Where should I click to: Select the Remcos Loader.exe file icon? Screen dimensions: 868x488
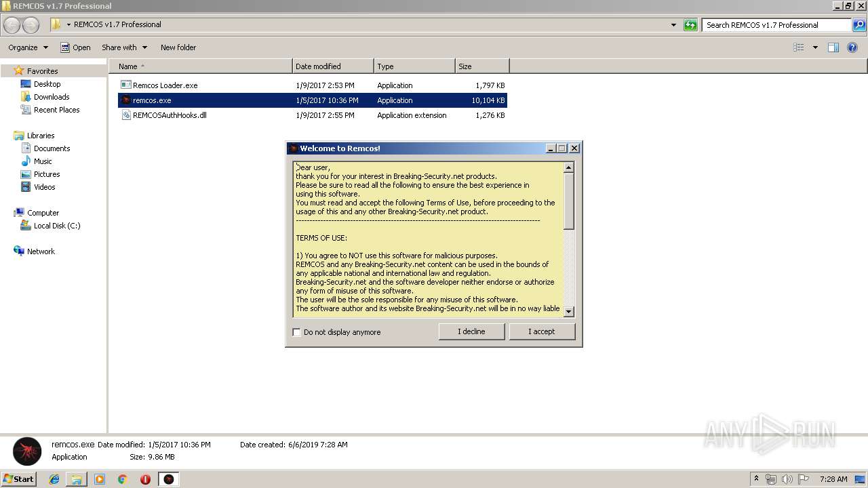[x=125, y=85]
